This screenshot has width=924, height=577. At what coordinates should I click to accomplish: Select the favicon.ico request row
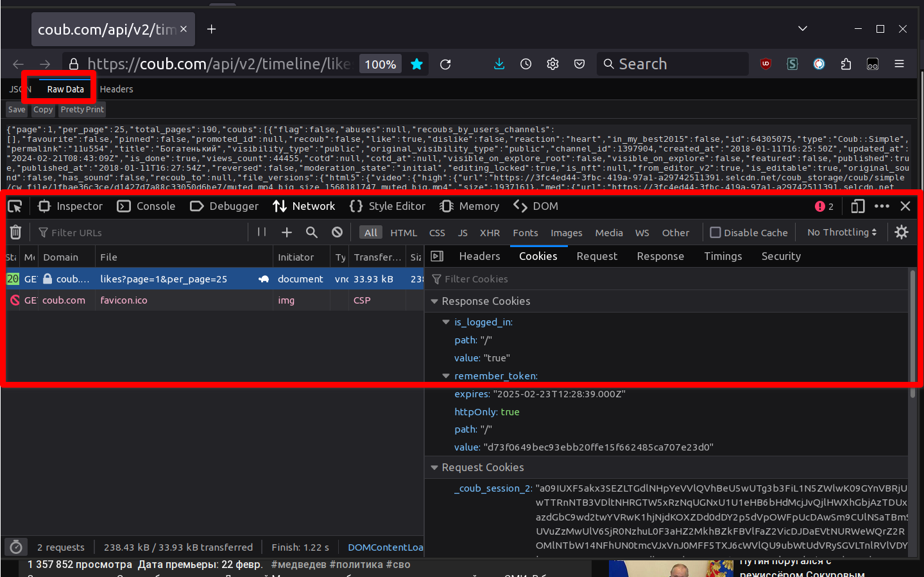(215, 300)
